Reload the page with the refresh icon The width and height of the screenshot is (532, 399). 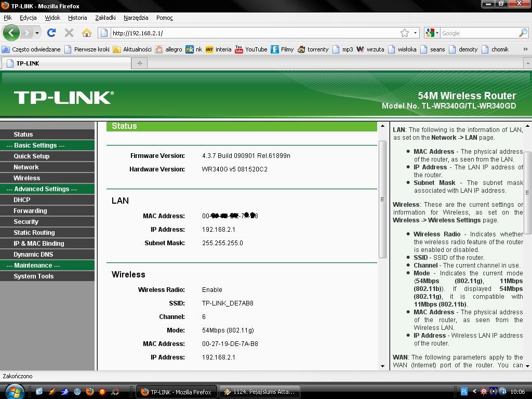point(51,33)
